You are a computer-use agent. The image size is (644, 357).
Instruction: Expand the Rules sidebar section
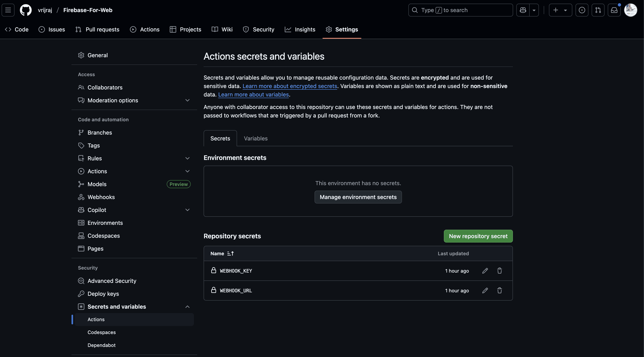click(187, 158)
